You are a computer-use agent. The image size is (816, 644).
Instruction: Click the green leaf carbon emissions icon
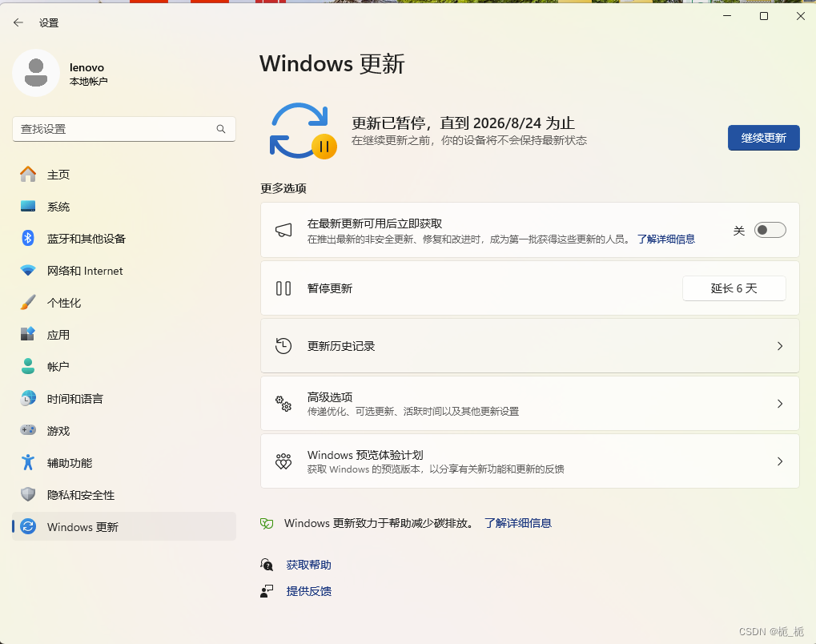(x=267, y=523)
